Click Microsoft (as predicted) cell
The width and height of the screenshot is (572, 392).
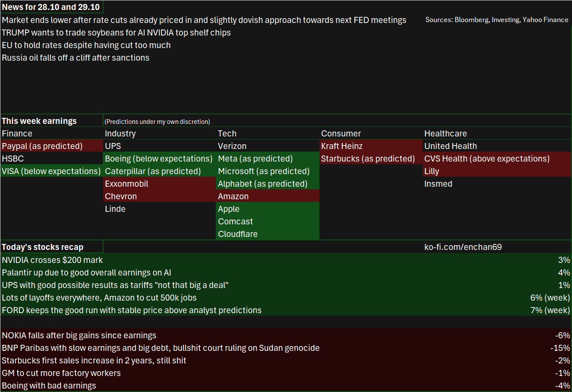[x=268, y=171]
